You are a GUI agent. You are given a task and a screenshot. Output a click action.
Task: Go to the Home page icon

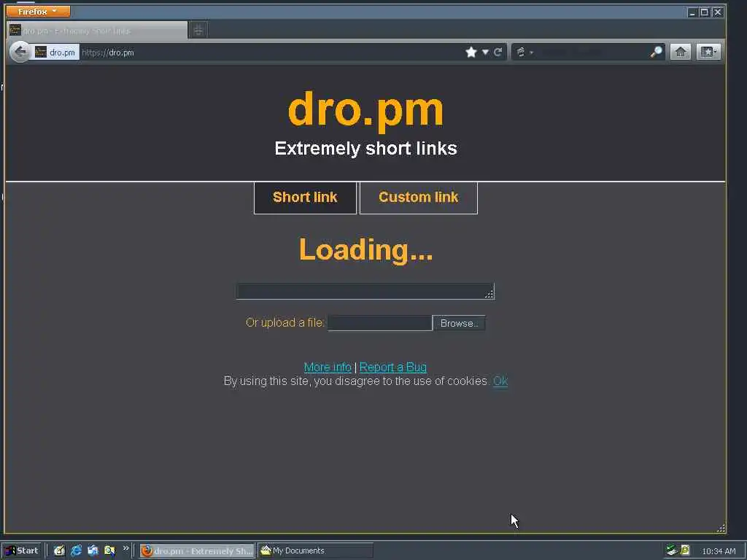pos(681,52)
